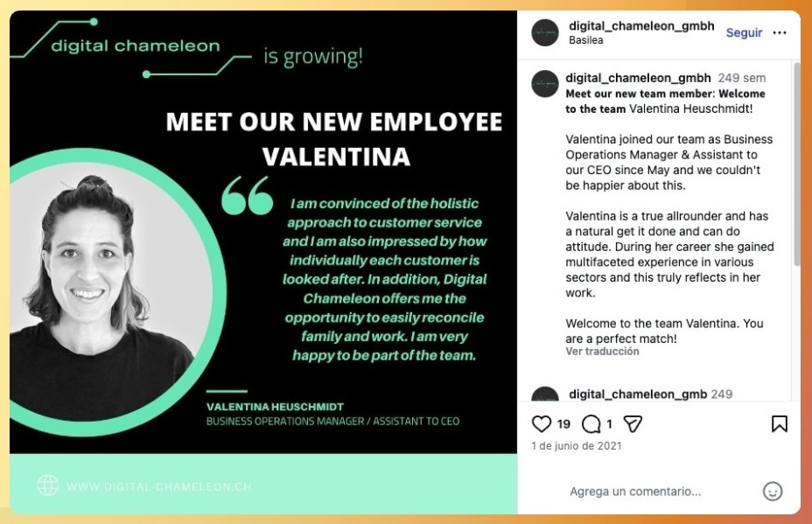Click the second comment's profile avatar
The width and height of the screenshot is (812, 524).
point(545,395)
